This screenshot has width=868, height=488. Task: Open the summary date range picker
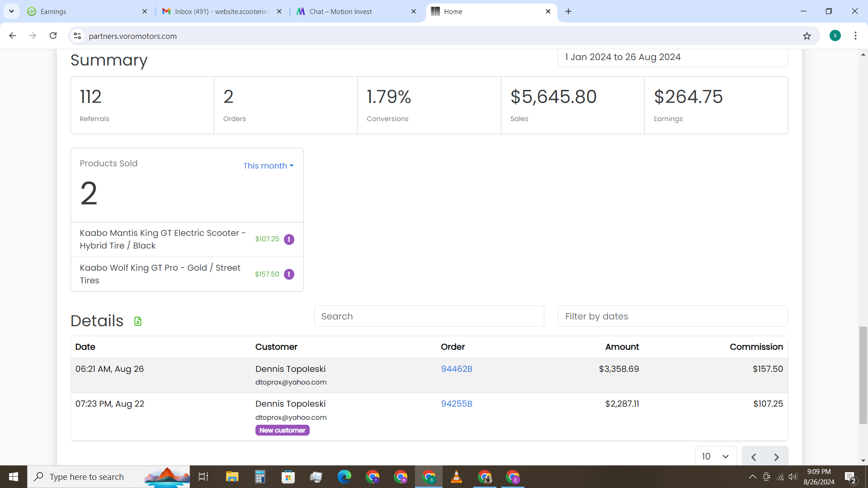click(x=673, y=57)
